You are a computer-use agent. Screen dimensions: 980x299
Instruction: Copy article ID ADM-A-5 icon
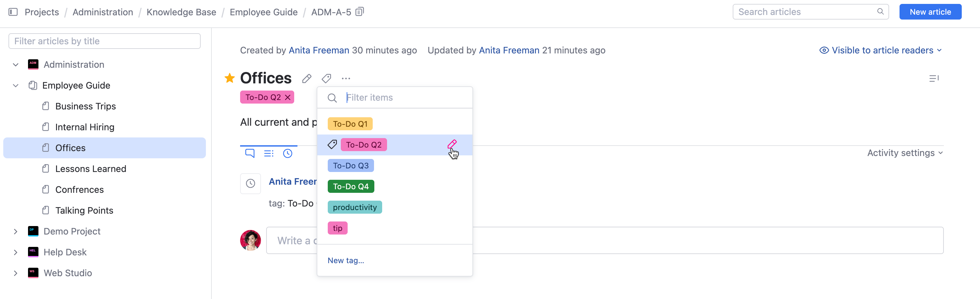click(x=359, y=12)
